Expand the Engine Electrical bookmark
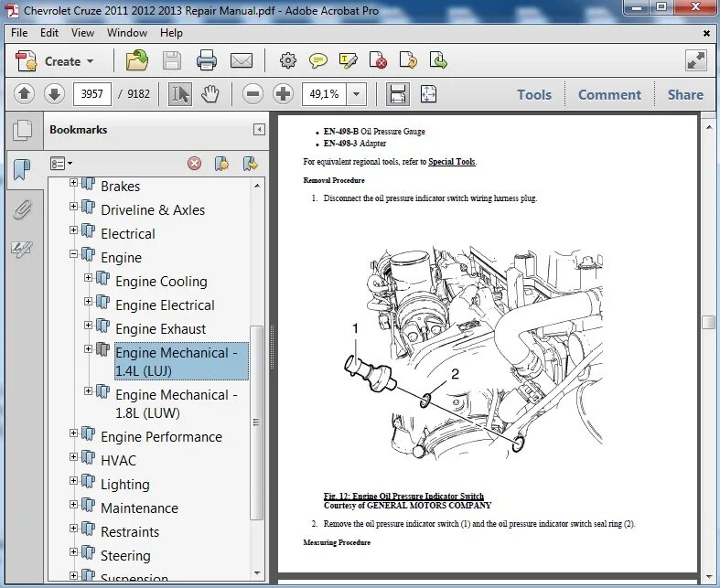The image size is (720, 588). click(88, 301)
